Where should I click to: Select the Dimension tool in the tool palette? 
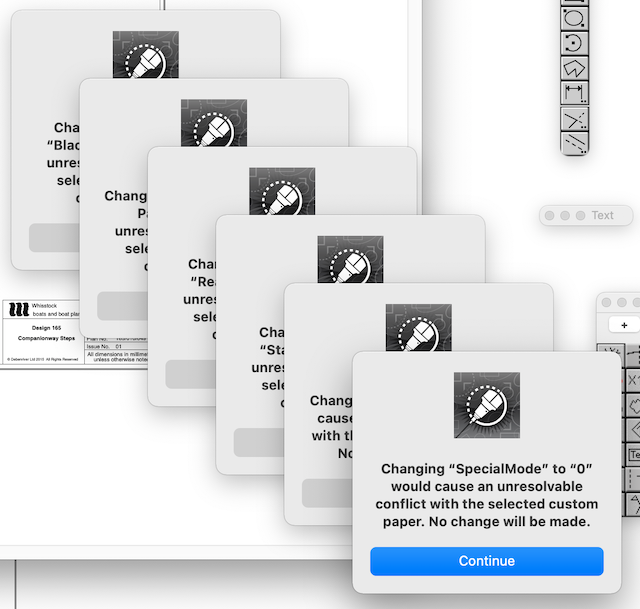[x=574, y=92]
